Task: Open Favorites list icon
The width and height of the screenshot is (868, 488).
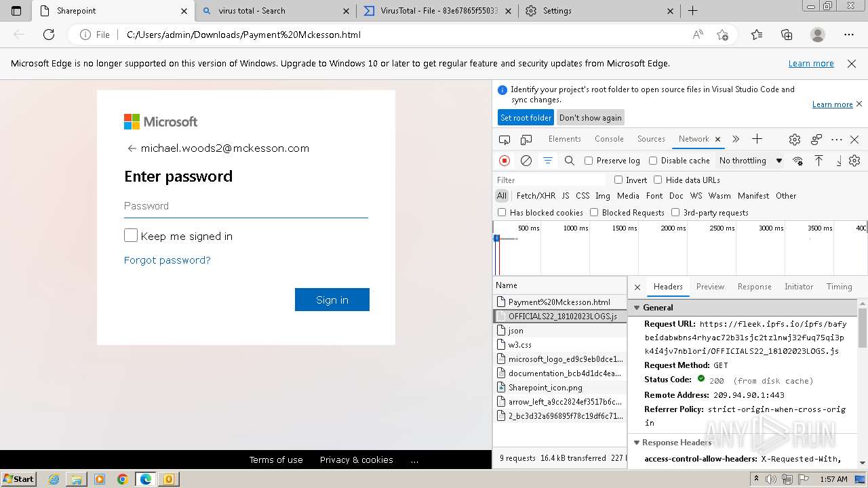Action: click(x=757, y=35)
